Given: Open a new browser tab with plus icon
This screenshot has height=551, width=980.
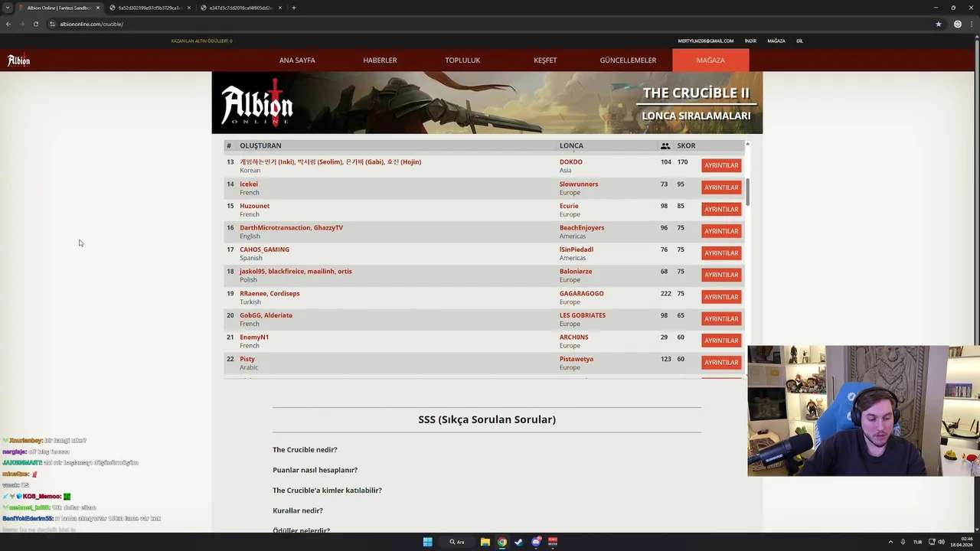Looking at the screenshot, I should pyautogui.click(x=294, y=8).
